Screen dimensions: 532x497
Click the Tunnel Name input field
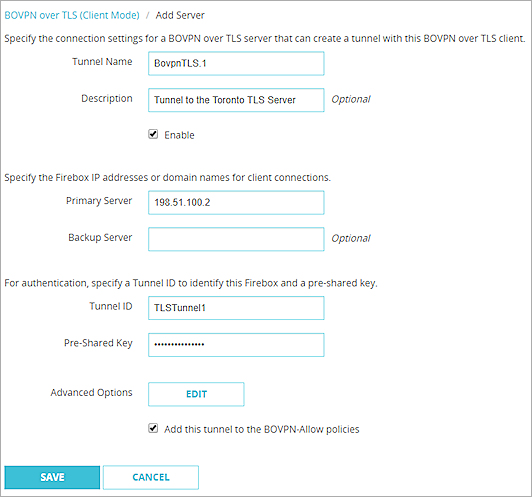pos(236,63)
